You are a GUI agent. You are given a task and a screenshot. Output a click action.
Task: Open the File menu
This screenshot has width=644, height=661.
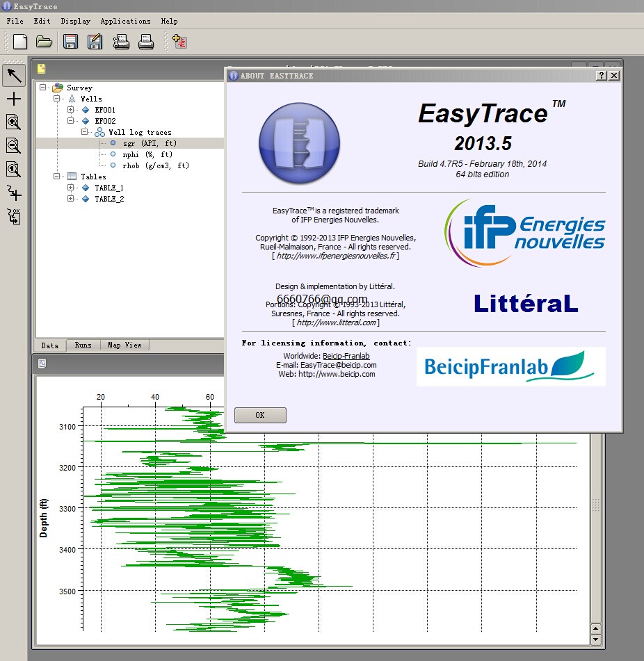(15, 21)
